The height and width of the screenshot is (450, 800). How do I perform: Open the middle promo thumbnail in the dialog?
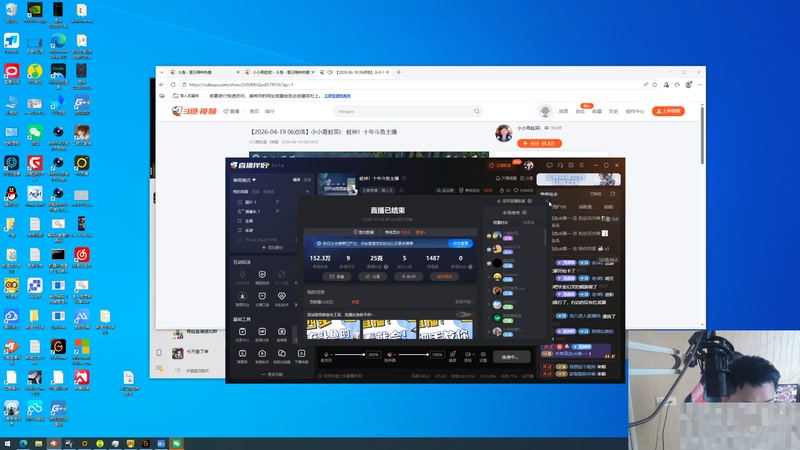pyautogui.click(x=389, y=330)
